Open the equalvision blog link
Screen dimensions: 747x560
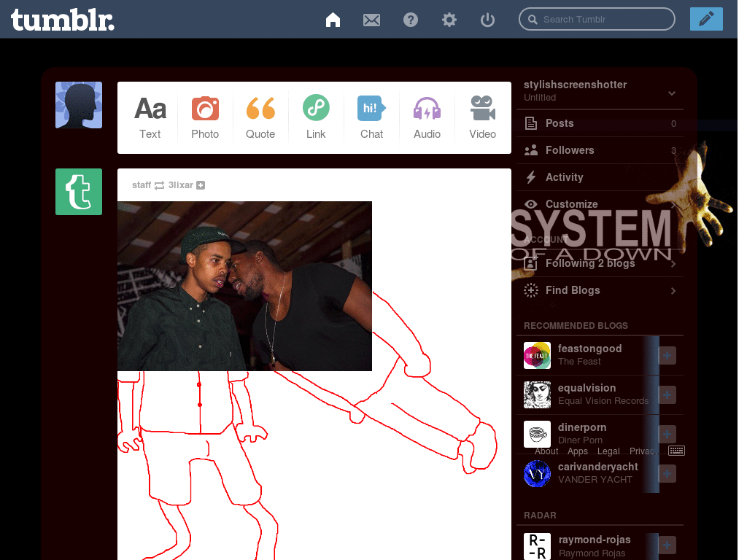pos(587,388)
